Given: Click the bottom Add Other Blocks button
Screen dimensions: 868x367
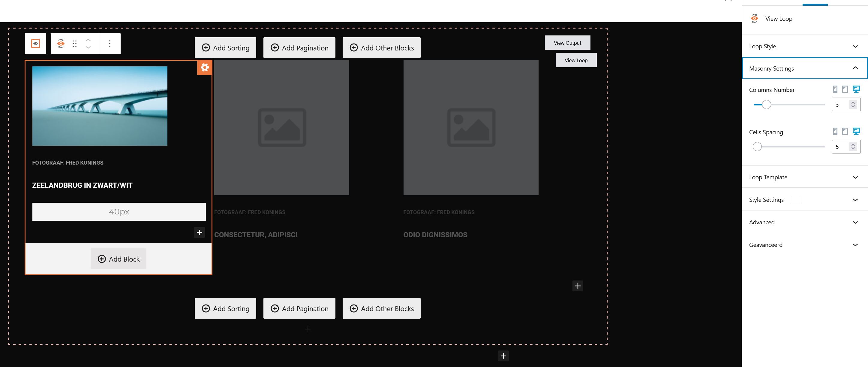Looking at the screenshot, I should coord(381,308).
